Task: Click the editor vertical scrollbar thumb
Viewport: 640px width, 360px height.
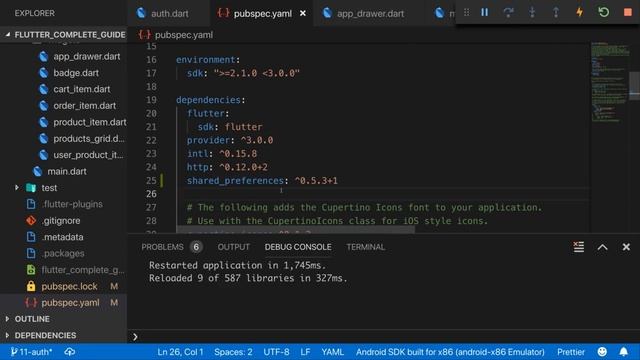Action: click(x=634, y=86)
